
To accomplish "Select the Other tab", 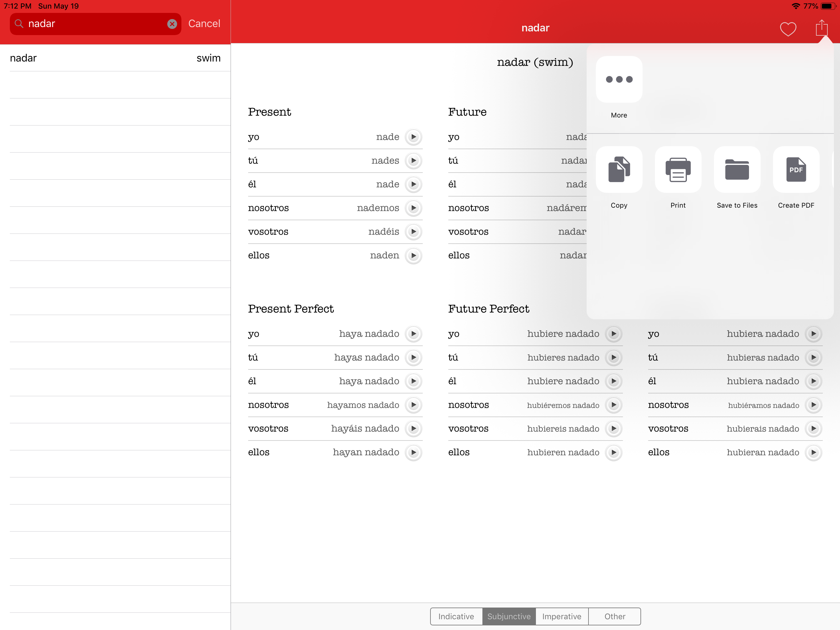I will pyautogui.click(x=614, y=616).
